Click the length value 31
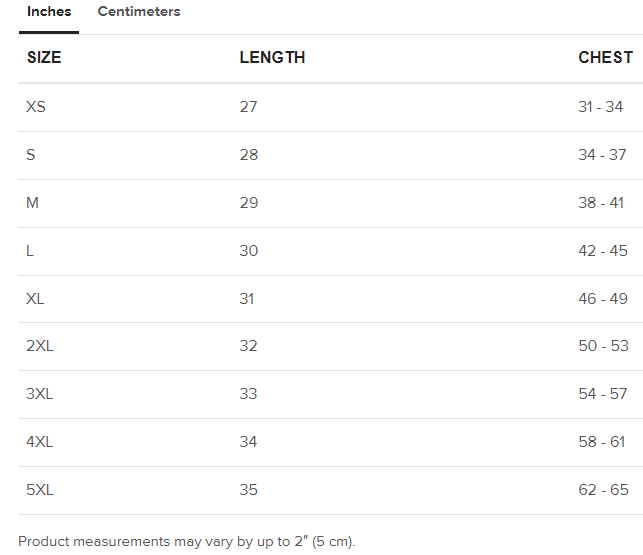643x555 pixels. point(247,299)
